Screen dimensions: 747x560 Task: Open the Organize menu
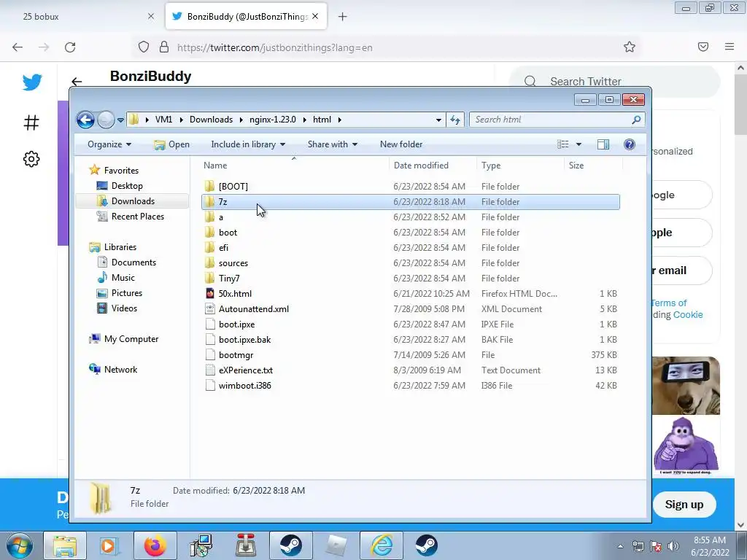pyautogui.click(x=109, y=144)
